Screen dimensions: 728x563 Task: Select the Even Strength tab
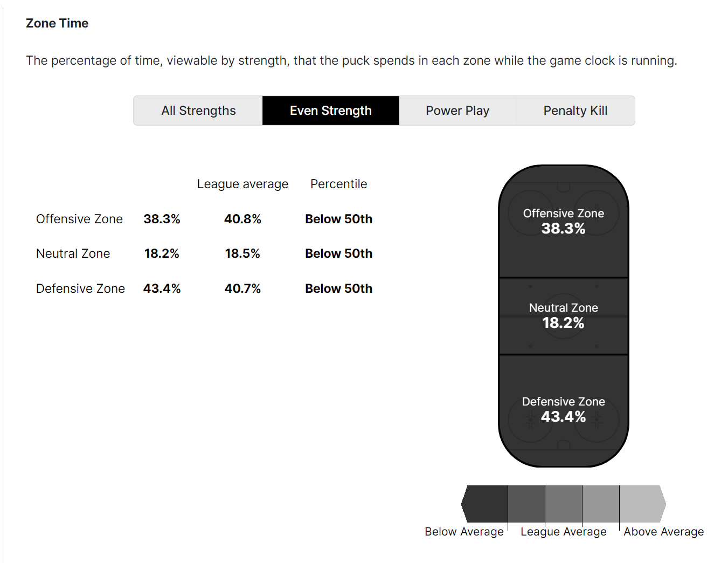point(330,111)
